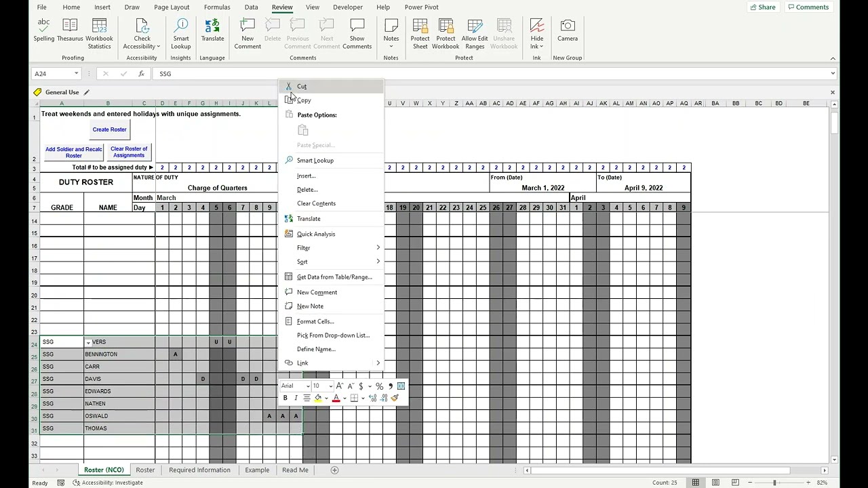Click the add new sheet plus icon
868x488 pixels.
pyautogui.click(x=334, y=470)
